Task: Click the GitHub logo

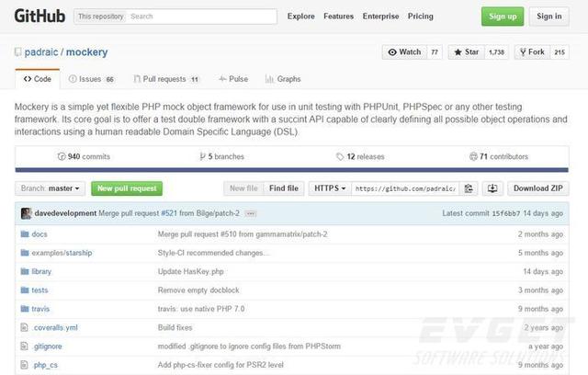Action: (40, 17)
